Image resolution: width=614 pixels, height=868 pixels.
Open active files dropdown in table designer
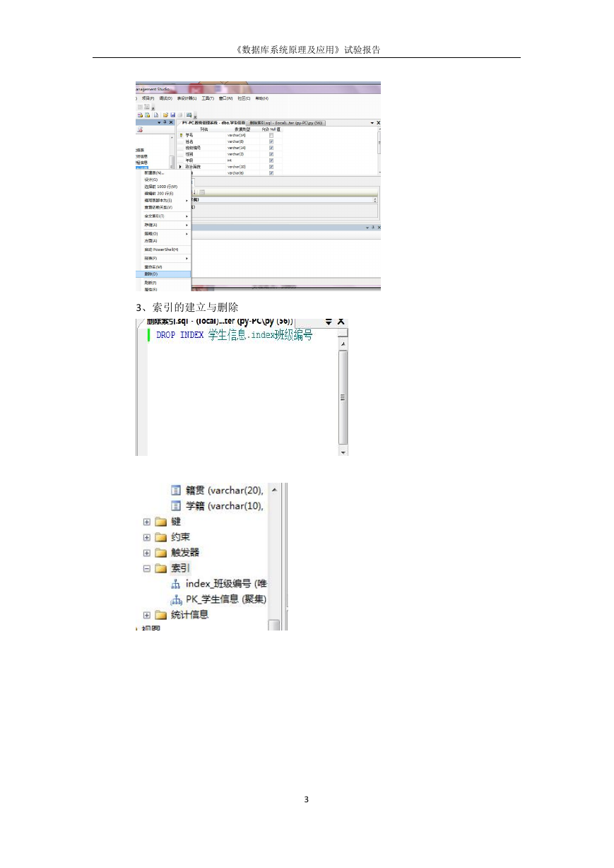tap(372, 123)
